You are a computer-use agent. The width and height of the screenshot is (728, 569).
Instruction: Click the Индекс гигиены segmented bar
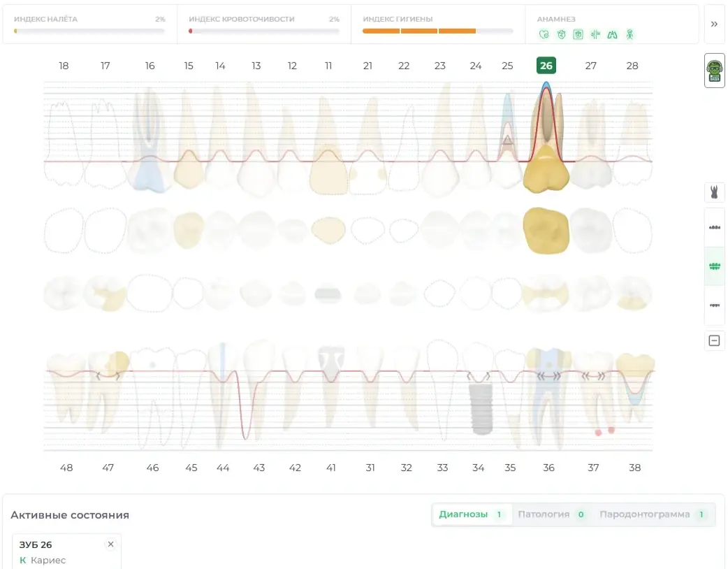(x=438, y=31)
